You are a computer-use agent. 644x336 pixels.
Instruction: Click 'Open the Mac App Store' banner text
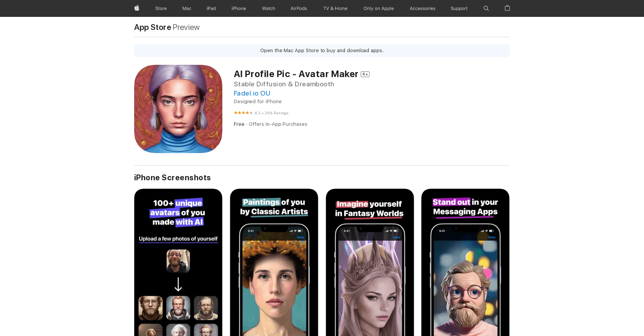coord(322,51)
